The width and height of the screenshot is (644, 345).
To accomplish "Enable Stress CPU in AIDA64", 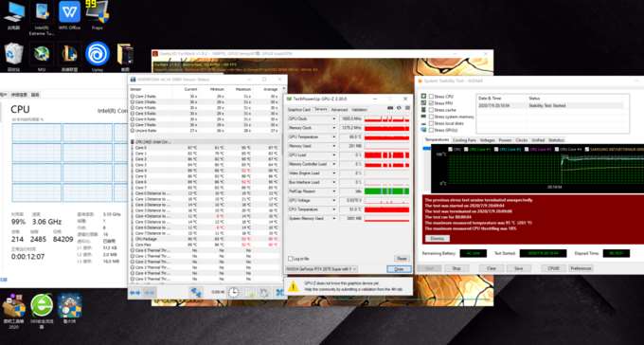I will click(x=431, y=97).
